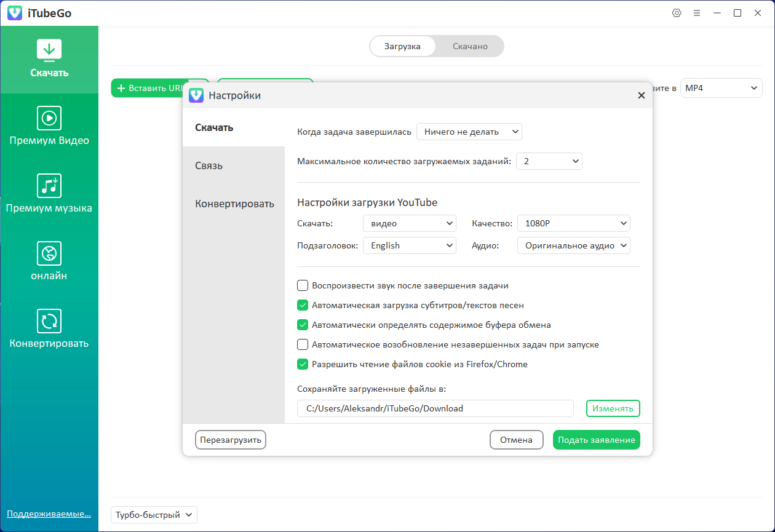Screen dimensions: 775x532
Task: Click the Подать заявление apply button
Action: [x=597, y=440]
